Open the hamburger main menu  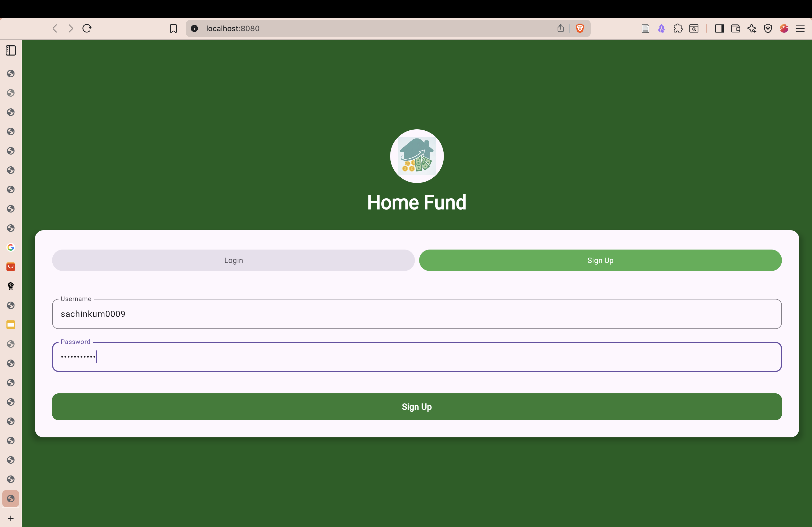(800, 28)
